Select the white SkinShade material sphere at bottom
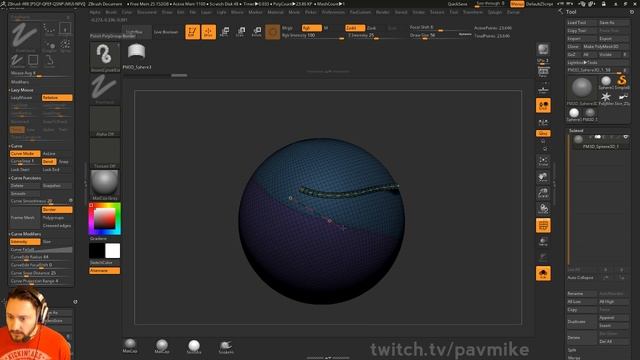 tap(194, 346)
